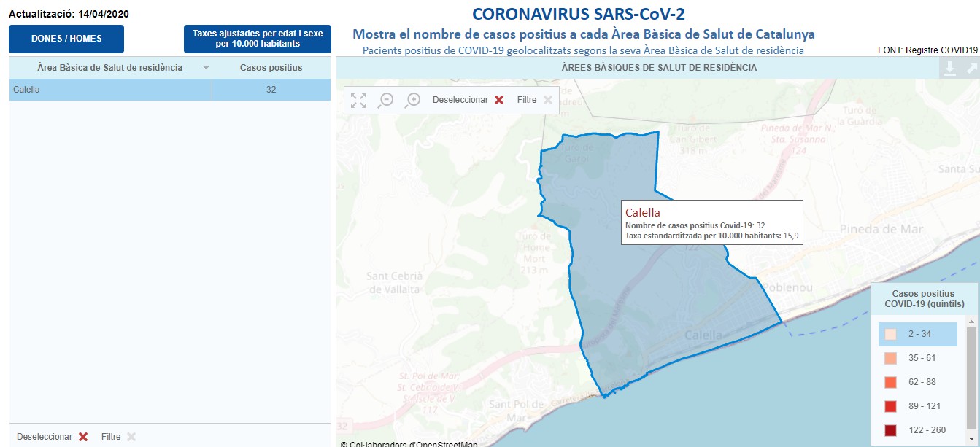980x447 pixels.
Task: Click the download icon in map header
Action: (949, 68)
